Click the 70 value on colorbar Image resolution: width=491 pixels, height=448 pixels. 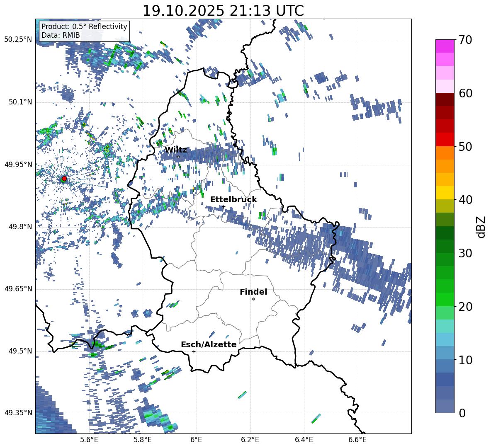465,40
